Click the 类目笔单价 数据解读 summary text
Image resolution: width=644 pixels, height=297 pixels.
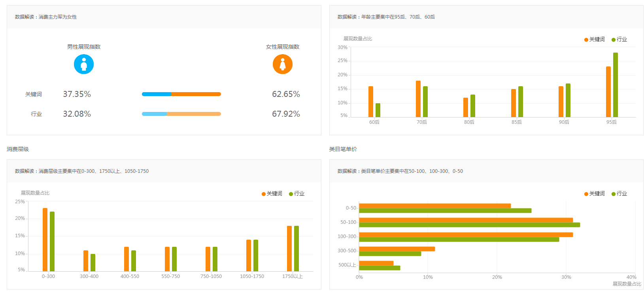click(400, 171)
